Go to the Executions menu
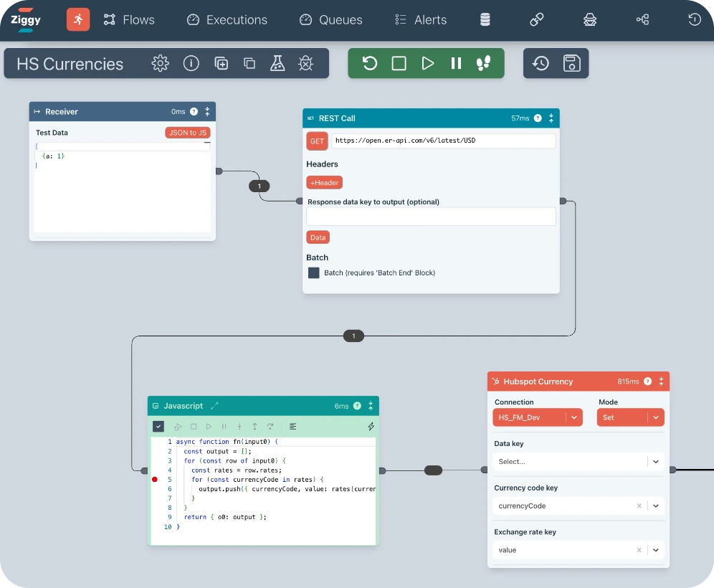This screenshot has width=714, height=588. point(227,20)
